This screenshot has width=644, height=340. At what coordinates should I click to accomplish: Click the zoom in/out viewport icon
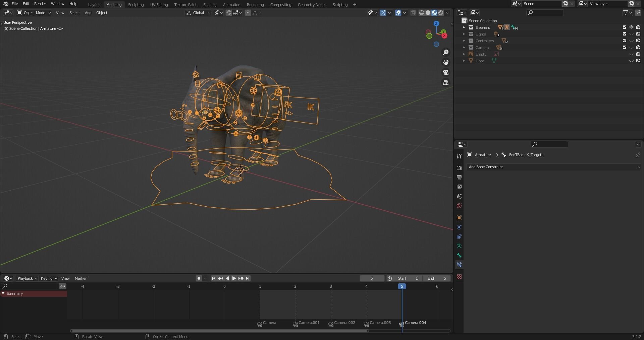(446, 52)
